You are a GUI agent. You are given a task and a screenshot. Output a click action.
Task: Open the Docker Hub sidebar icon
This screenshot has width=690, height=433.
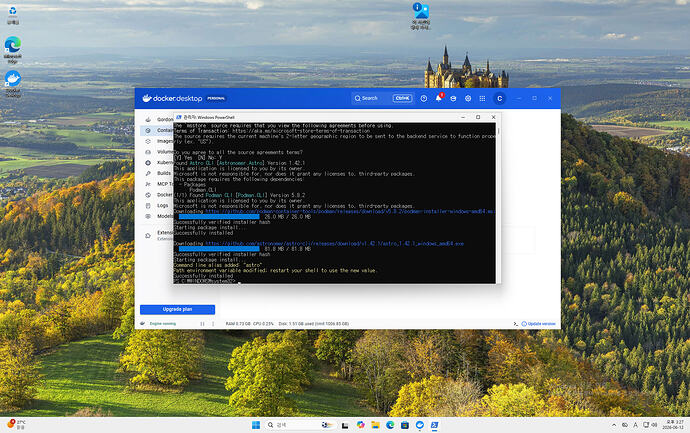148,195
